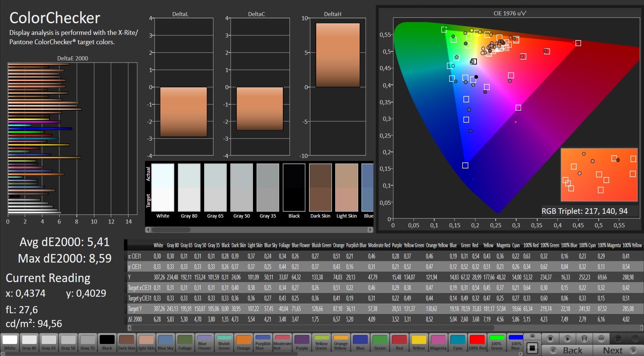Pick the Magenta color patch
The height and width of the screenshot is (356, 644).
coord(438,342)
